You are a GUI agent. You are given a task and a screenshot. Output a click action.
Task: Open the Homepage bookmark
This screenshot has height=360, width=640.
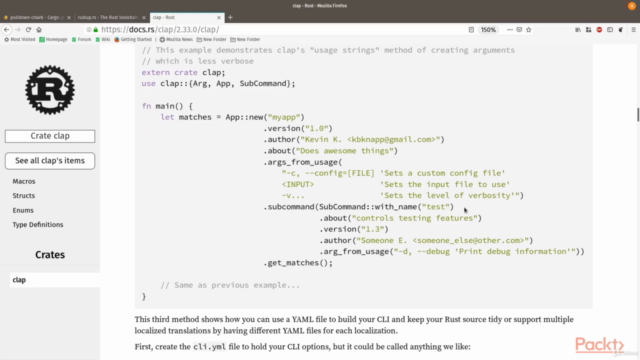pyautogui.click(x=53, y=40)
